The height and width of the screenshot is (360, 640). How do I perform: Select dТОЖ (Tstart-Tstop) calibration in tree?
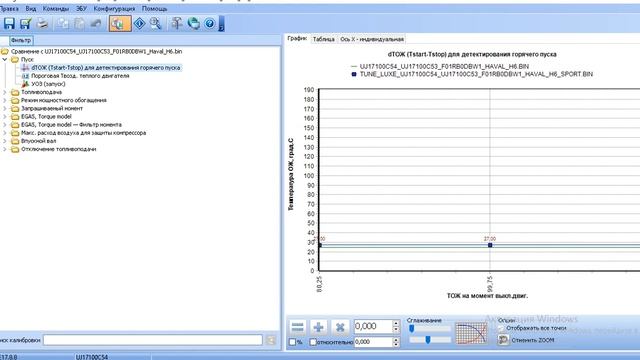click(x=106, y=68)
